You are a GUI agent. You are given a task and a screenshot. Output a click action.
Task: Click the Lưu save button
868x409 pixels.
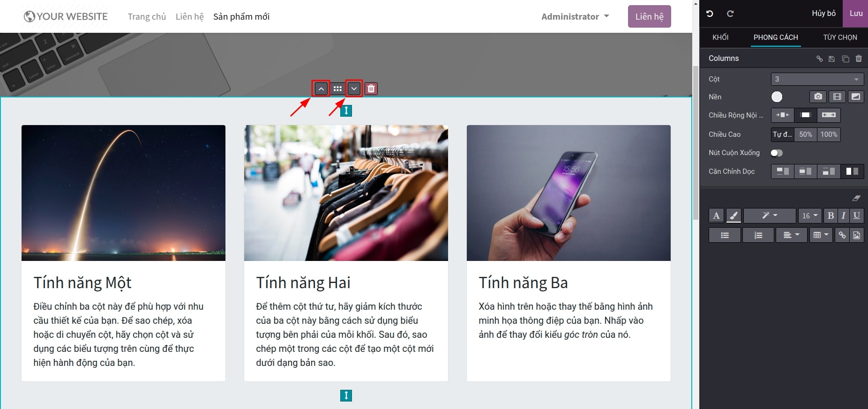[856, 14]
